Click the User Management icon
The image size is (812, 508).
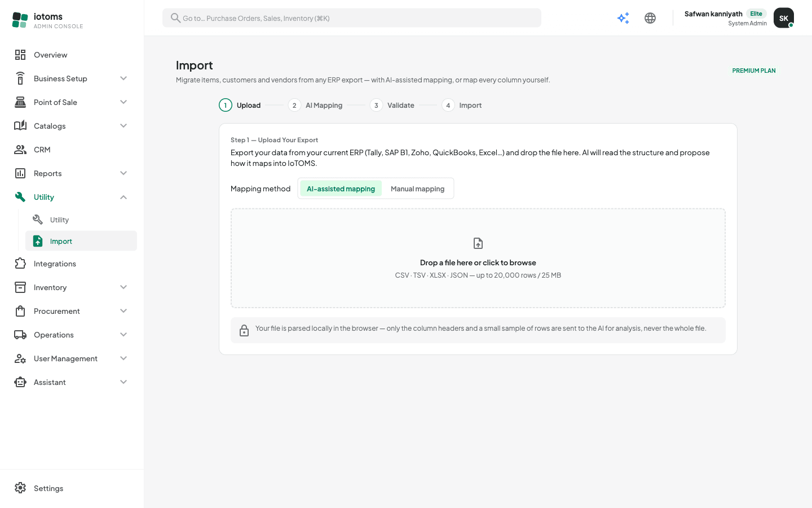tap(20, 358)
